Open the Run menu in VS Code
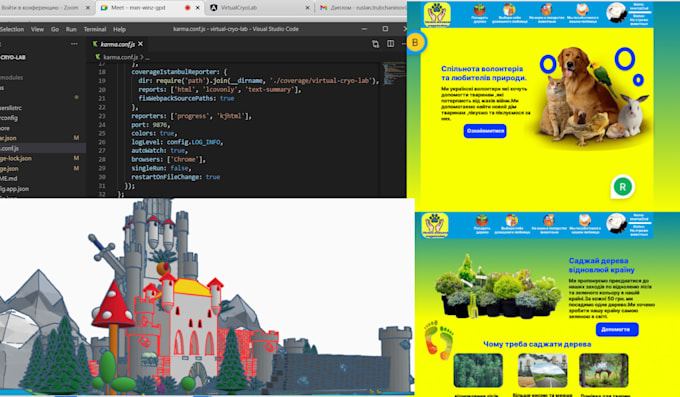Image resolution: width=680 pixels, height=397 pixels. 71,29
